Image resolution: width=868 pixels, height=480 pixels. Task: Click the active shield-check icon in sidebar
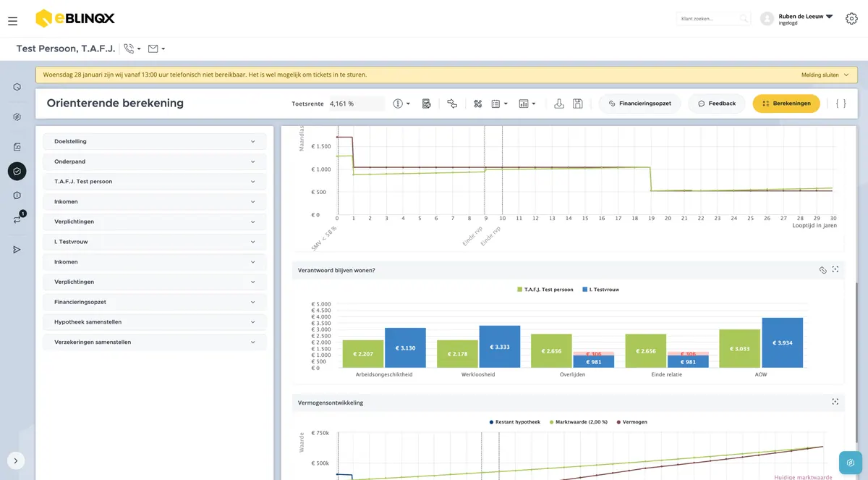(17, 171)
